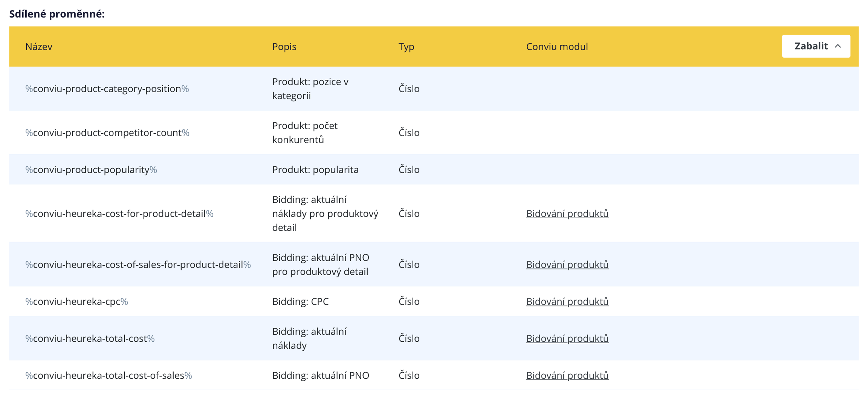The height and width of the screenshot is (411, 868).
Task: Open Bidování produktů link for cost-of-sales-for-product-detail row
Action: (x=567, y=265)
